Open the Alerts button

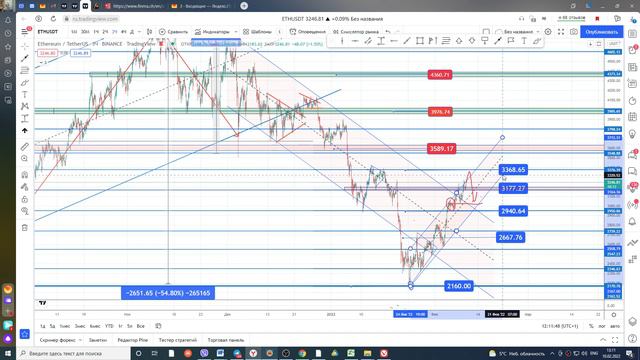[x=308, y=32]
